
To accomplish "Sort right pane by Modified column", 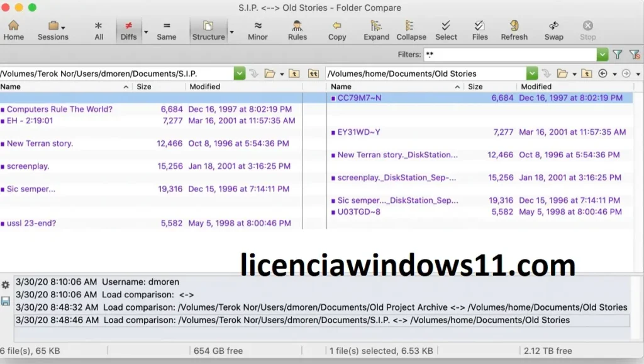I will [576, 87].
